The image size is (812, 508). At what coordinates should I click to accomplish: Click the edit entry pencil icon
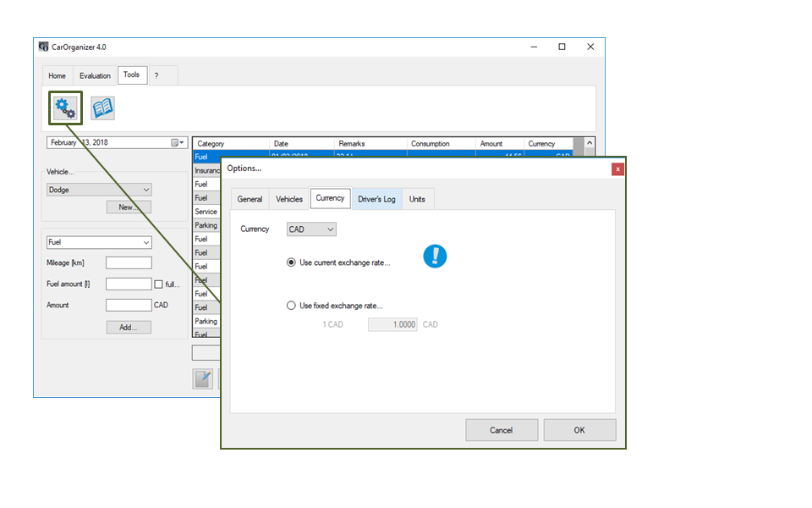(x=203, y=379)
